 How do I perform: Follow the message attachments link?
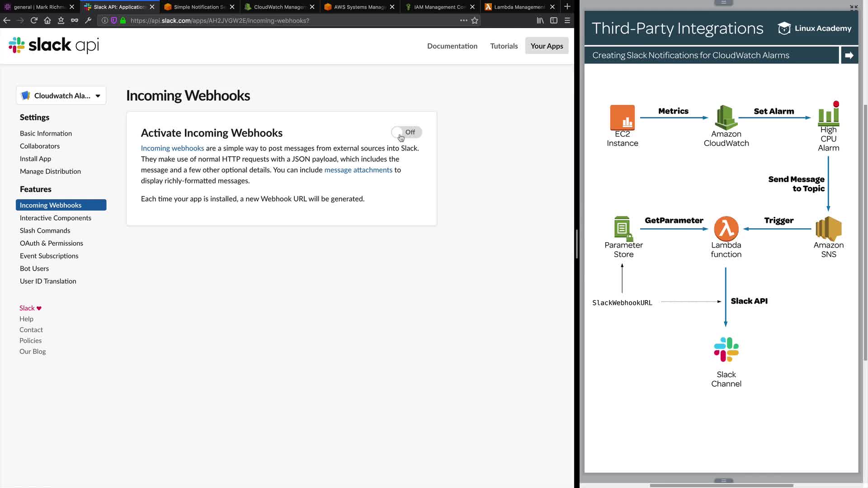[358, 170]
